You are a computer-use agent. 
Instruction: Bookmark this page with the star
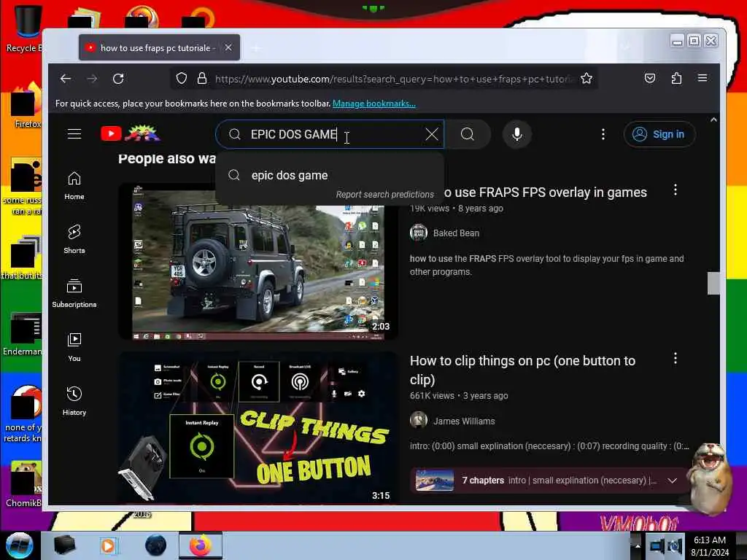587,78
